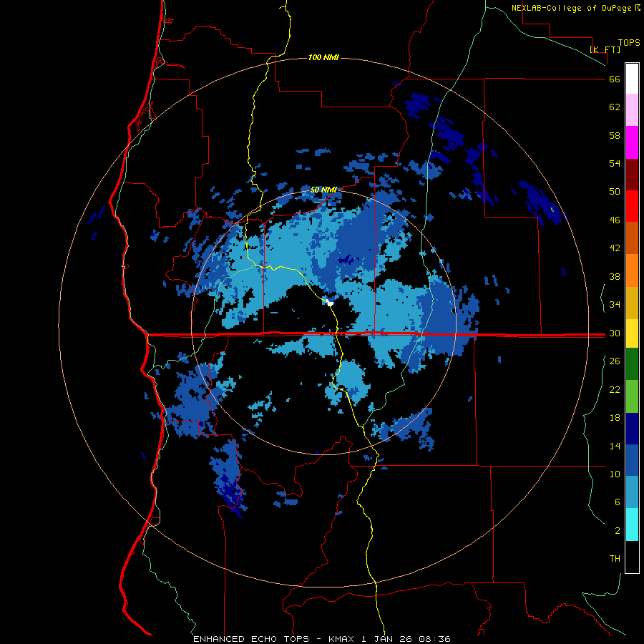Click the TH legend label
This screenshot has width=644, height=644.
615,559
